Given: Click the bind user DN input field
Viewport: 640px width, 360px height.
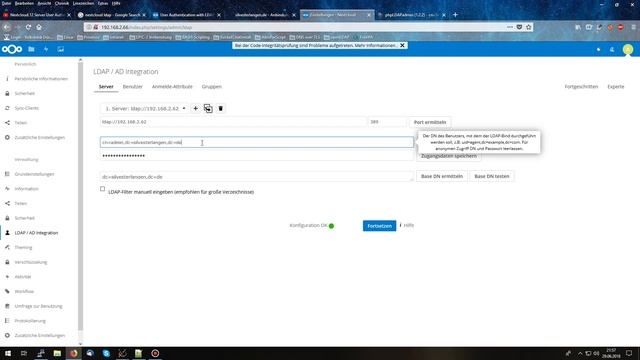Looking at the screenshot, I should pyautogui.click(x=256, y=142).
